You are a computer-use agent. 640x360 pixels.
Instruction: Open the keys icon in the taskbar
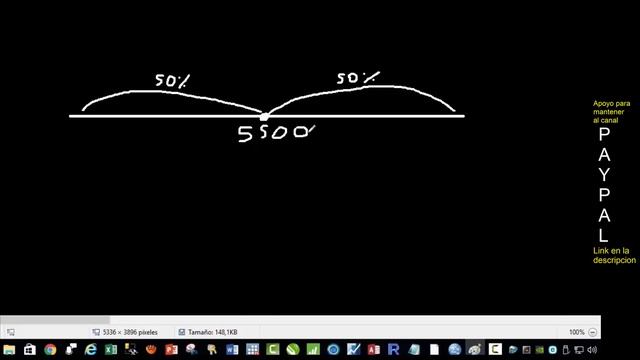(212, 350)
